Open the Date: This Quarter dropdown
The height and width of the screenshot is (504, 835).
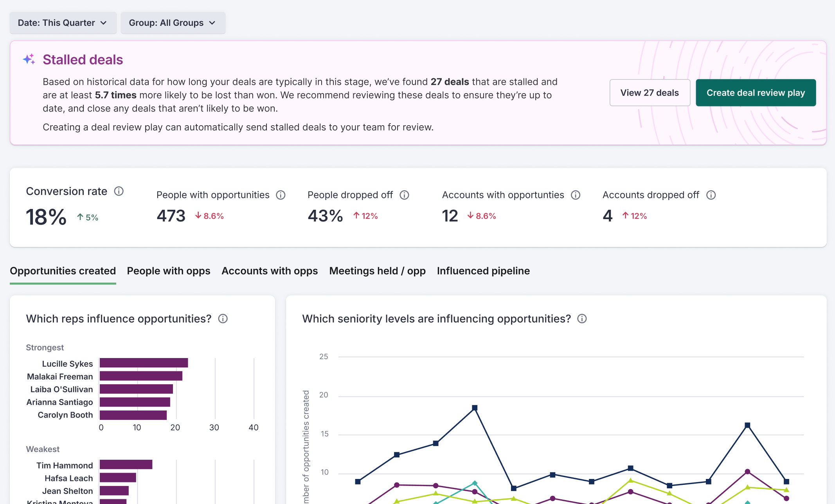(63, 23)
